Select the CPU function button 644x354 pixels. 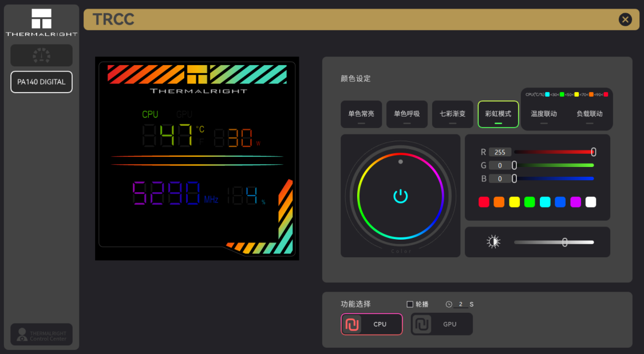pyautogui.click(x=372, y=324)
